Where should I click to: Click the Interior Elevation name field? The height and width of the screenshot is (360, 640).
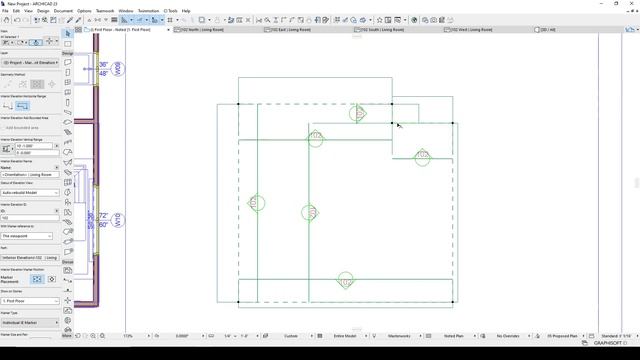tap(30, 175)
